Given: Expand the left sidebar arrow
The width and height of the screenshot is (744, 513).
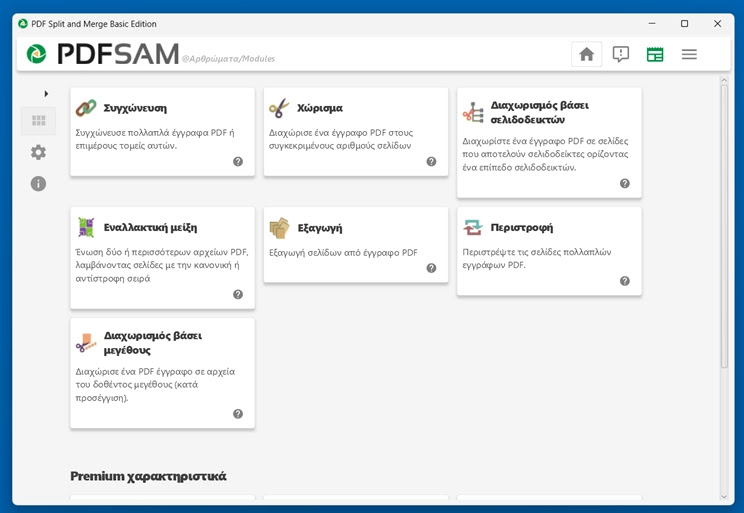Looking at the screenshot, I should [46, 93].
